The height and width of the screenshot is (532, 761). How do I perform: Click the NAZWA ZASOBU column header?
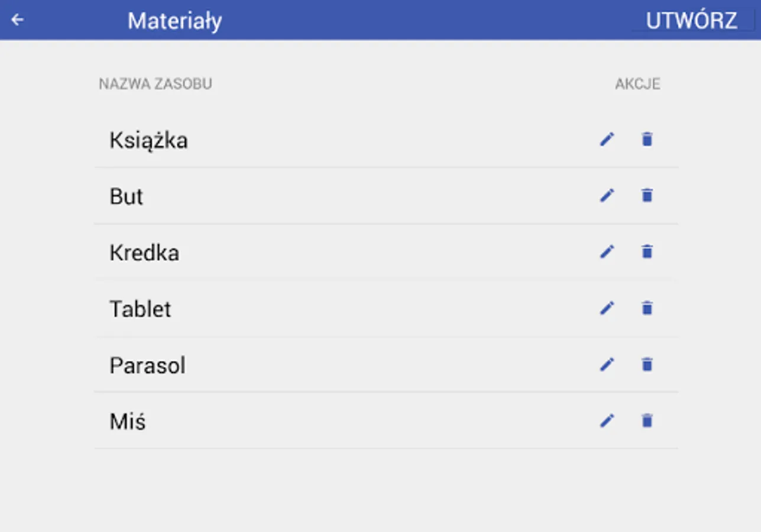coord(155,84)
